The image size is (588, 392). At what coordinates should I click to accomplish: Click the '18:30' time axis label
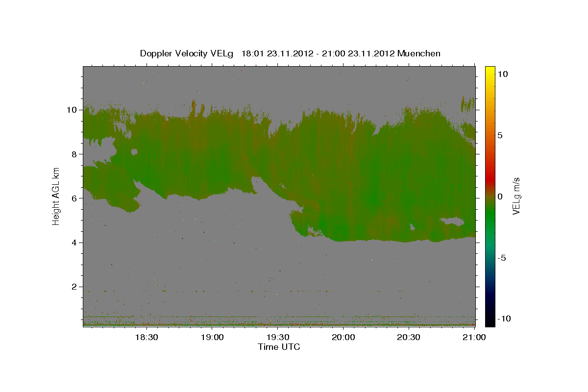(x=147, y=337)
